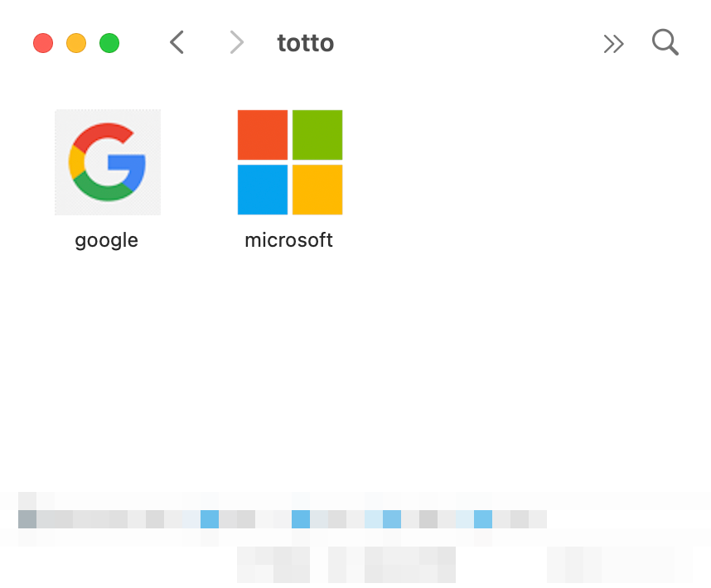Click the blue square in the microsoft logo
The image size is (711, 588).
(x=263, y=190)
